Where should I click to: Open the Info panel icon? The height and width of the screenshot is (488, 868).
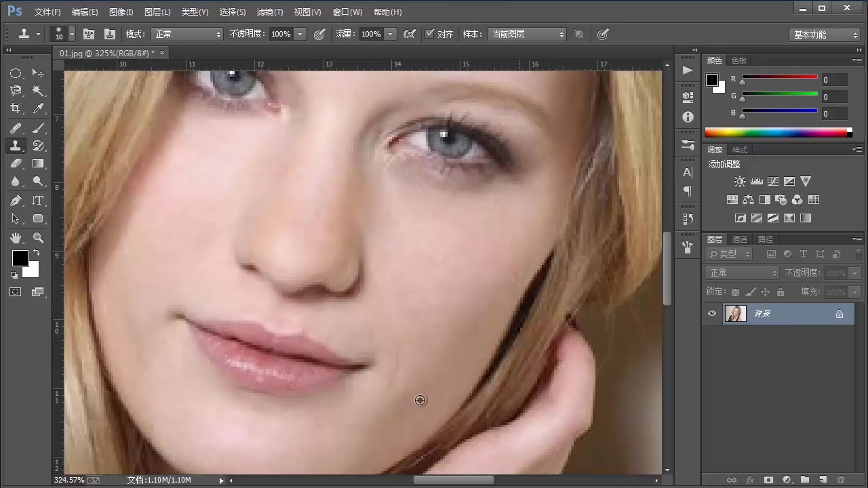click(x=688, y=117)
